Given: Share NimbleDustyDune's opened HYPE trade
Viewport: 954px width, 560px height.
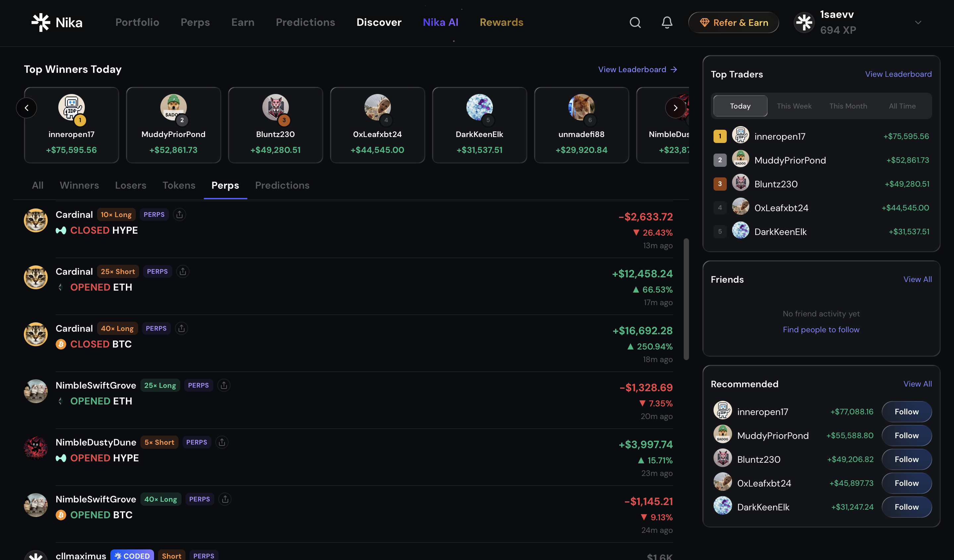Looking at the screenshot, I should pos(222,442).
